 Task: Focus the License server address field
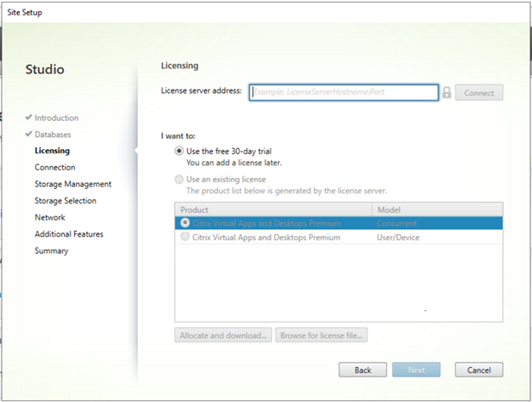click(x=344, y=92)
